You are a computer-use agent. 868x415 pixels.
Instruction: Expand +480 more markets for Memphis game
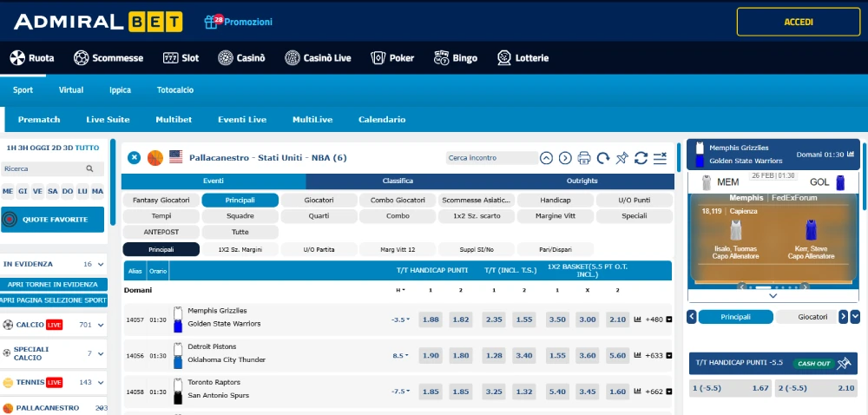[659, 319]
